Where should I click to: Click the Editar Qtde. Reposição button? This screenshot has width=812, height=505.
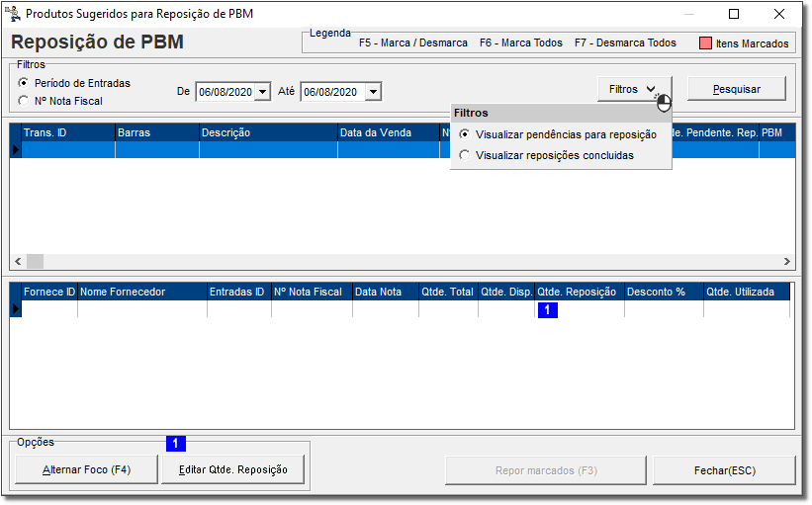click(x=233, y=469)
